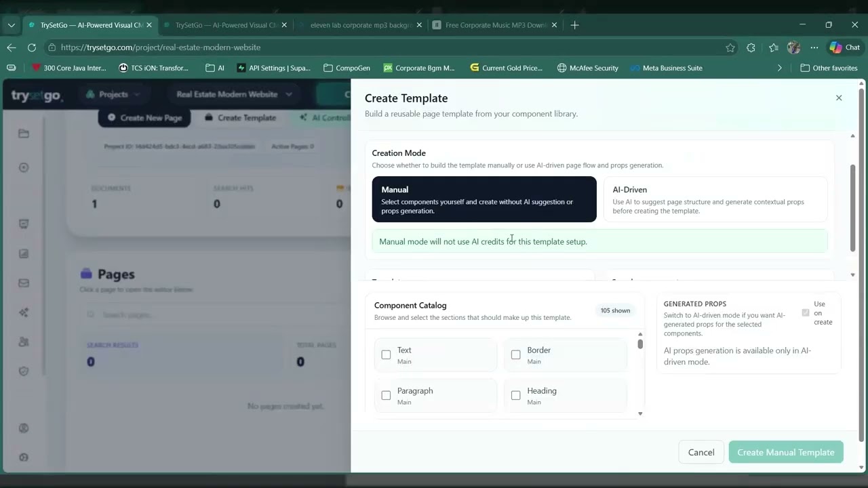The image size is (868, 488).
Task: Open a new browser tab
Action: point(574,25)
